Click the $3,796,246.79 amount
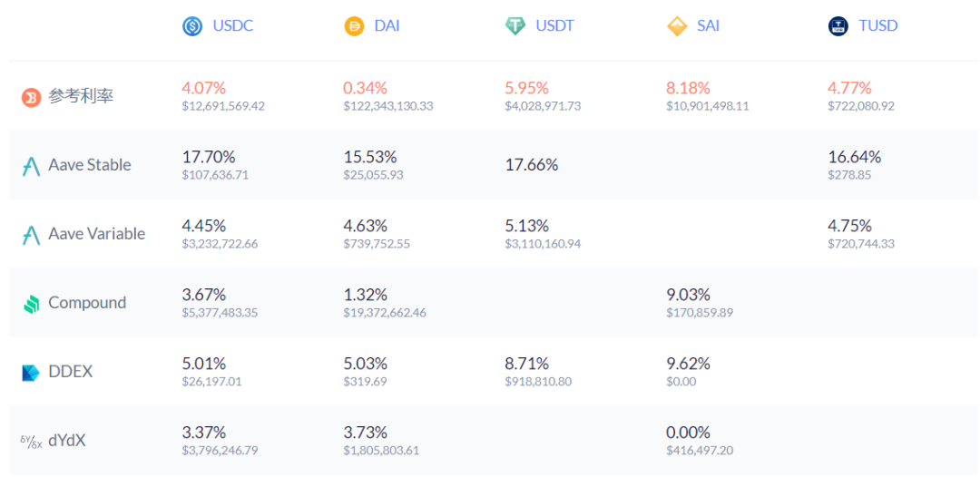Viewport: 980px width, 477px height. [x=220, y=450]
